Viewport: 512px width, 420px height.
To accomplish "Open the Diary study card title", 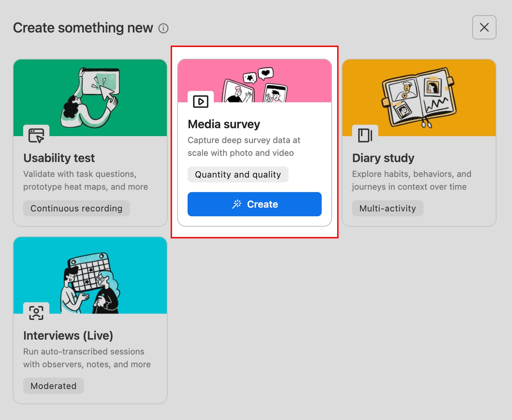I will pyautogui.click(x=383, y=158).
